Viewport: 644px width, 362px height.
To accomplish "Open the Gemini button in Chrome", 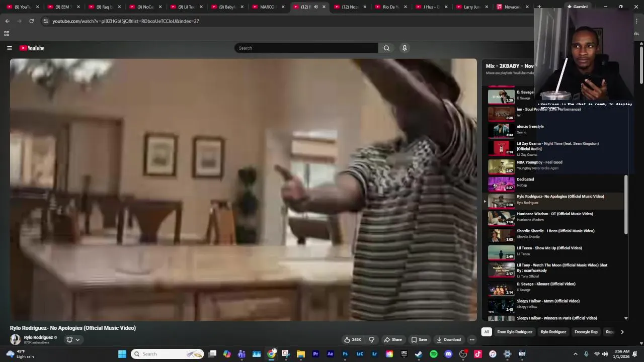I will tap(577, 7).
